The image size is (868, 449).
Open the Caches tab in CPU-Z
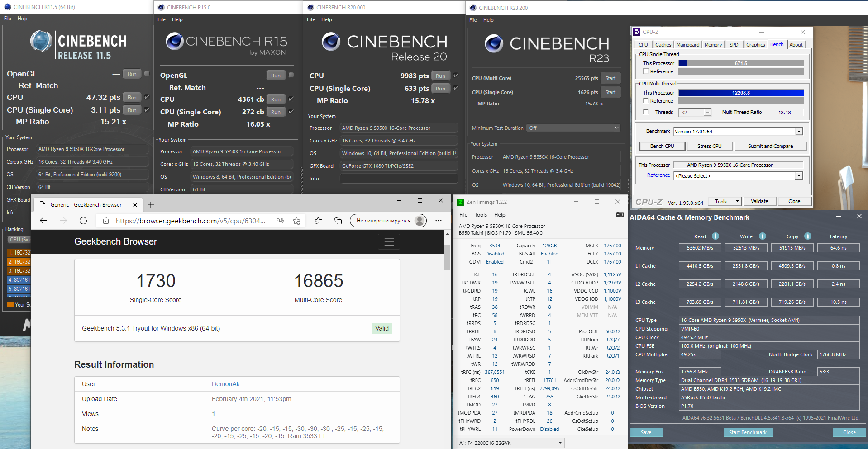[x=663, y=45]
